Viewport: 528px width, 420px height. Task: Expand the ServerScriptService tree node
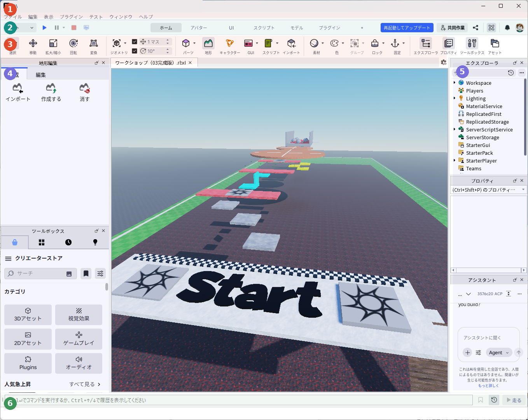click(x=455, y=129)
